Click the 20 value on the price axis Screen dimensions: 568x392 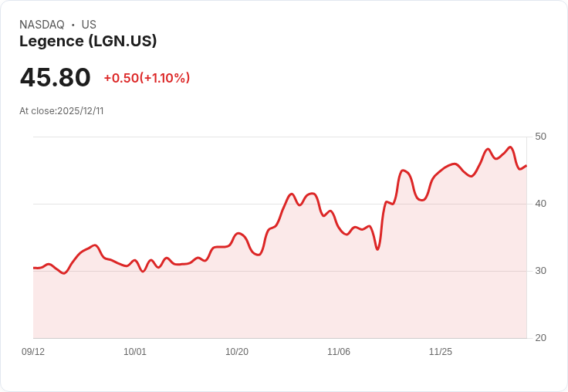tap(540, 338)
